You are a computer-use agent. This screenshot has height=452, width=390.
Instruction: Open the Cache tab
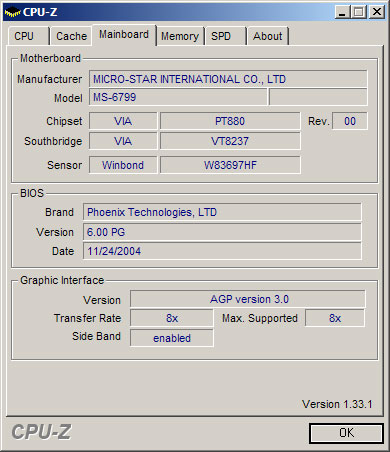[x=71, y=36]
